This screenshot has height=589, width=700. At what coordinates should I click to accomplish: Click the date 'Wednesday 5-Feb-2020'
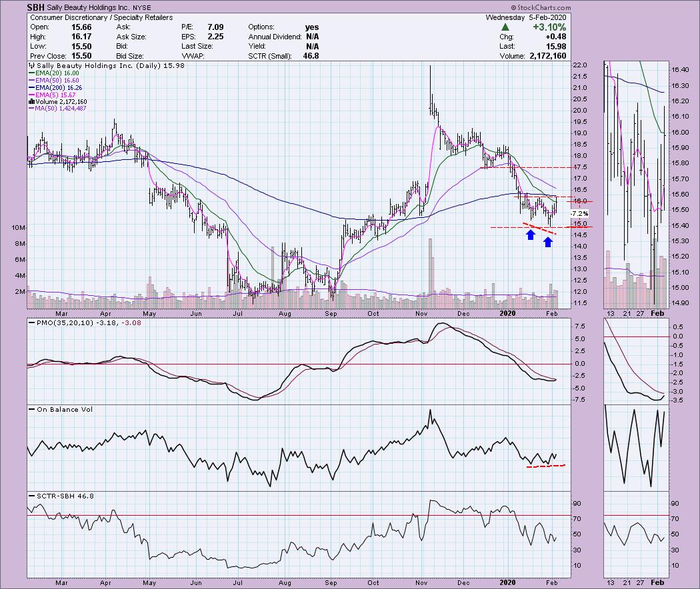pyautogui.click(x=526, y=17)
